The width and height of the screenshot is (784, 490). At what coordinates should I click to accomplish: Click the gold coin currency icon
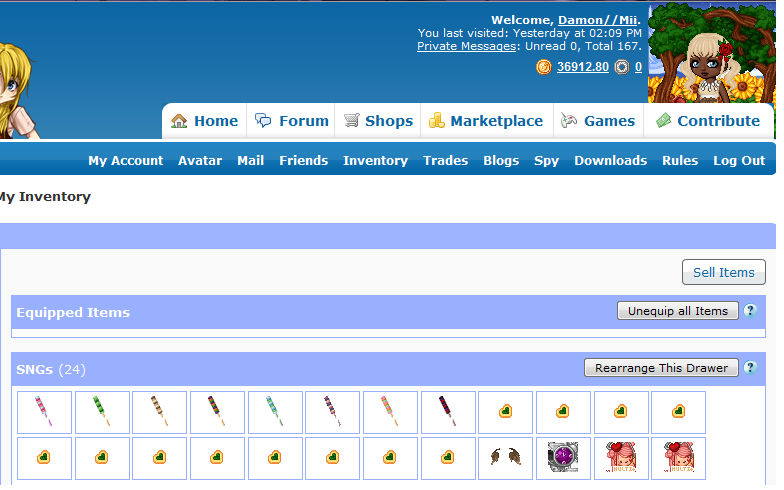pos(544,67)
